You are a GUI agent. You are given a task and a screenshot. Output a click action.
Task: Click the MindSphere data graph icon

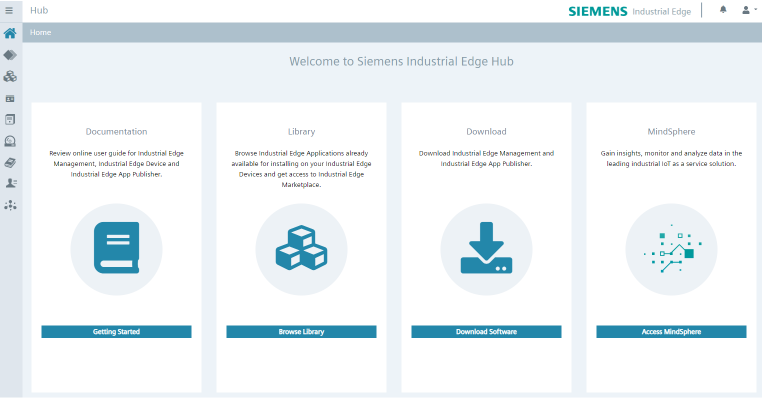click(672, 249)
